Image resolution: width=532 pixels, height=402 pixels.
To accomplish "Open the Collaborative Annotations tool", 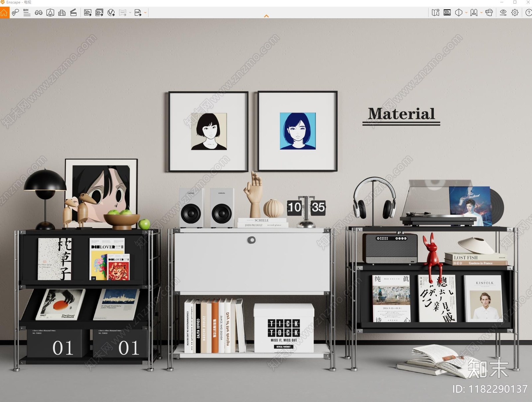I will coord(15,13).
